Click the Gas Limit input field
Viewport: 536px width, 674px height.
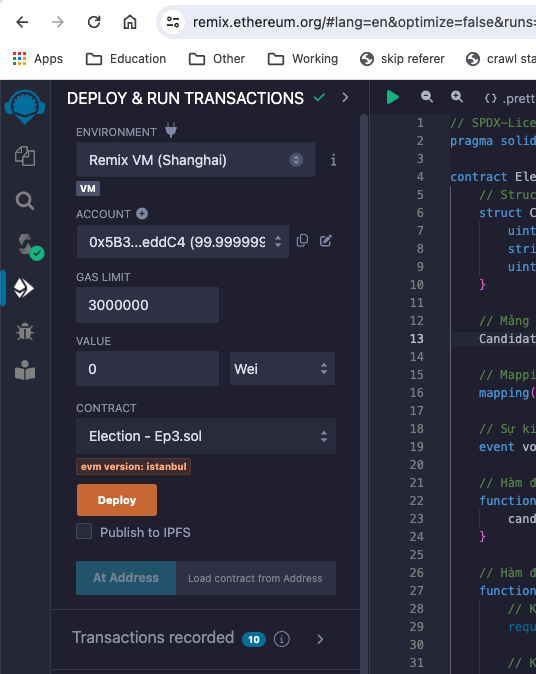[x=147, y=305]
